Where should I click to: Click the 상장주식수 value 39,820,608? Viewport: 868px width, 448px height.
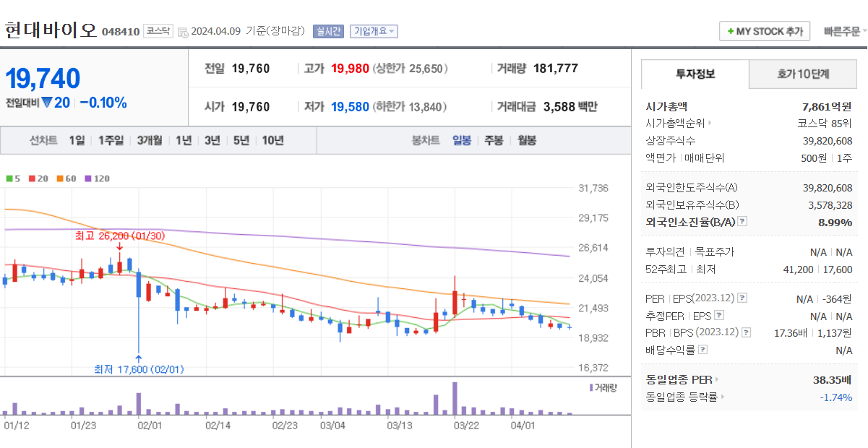coord(828,141)
